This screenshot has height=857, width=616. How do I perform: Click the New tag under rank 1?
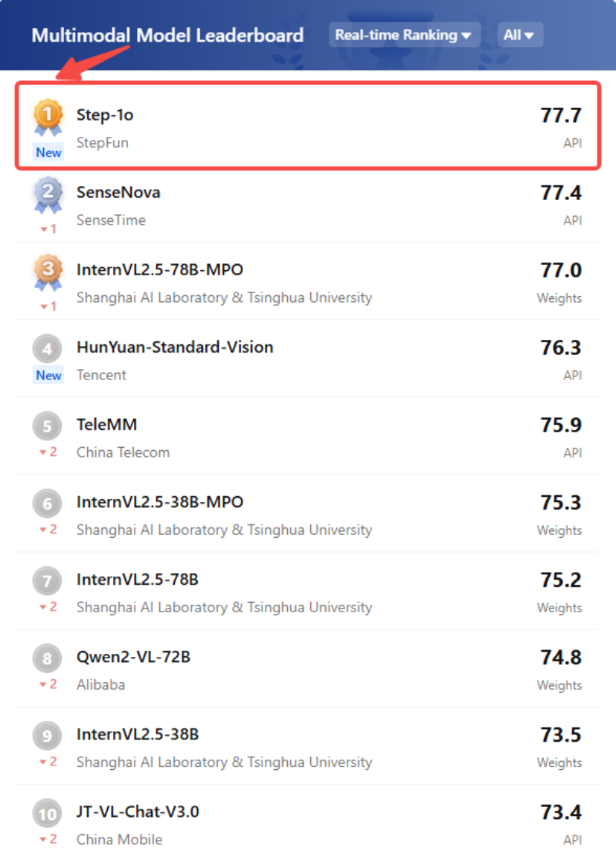click(49, 153)
